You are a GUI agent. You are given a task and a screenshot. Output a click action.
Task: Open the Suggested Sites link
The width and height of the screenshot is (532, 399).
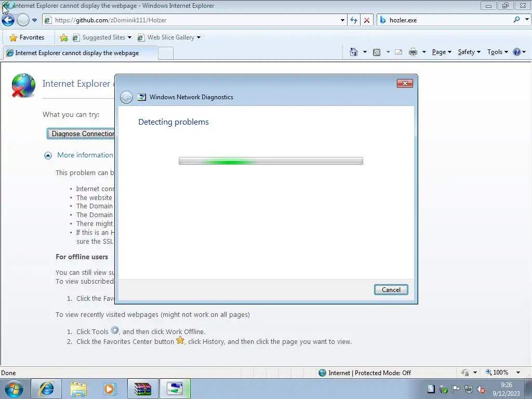(101, 37)
